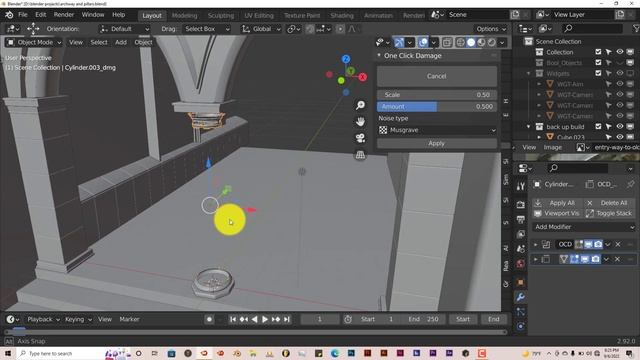640x360 pixels.
Task: Click the Viewport Vis button
Action: click(557, 213)
